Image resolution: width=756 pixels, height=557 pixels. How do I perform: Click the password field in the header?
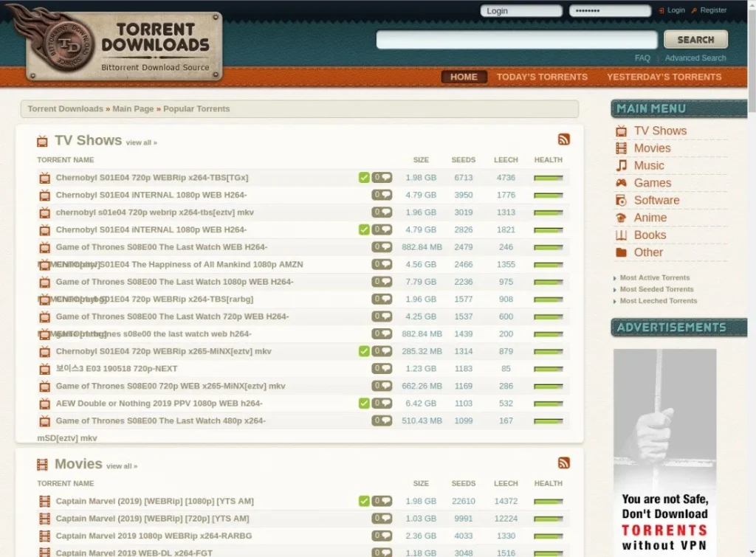pos(610,10)
